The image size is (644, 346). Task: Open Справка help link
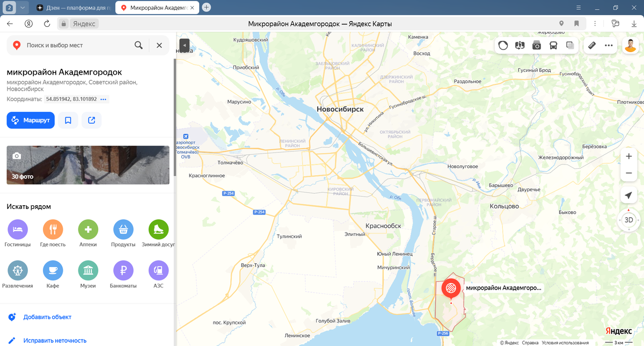point(530,342)
